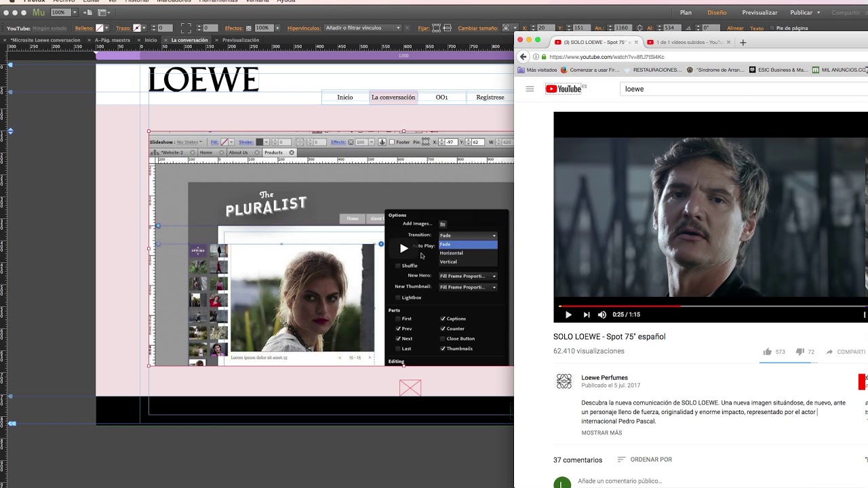Click Previsualizar in the top bar
Screen dimensions: 868x488
point(759,12)
